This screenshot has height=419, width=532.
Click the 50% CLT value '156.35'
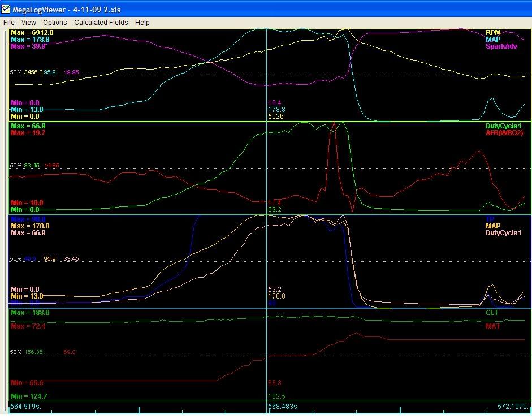pos(33,352)
